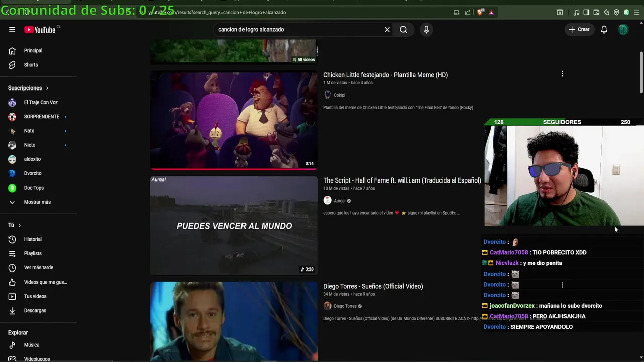Open Diego Torres - Sueños video title
Viewport: 644px width, 362px height.
pos(373,286)
